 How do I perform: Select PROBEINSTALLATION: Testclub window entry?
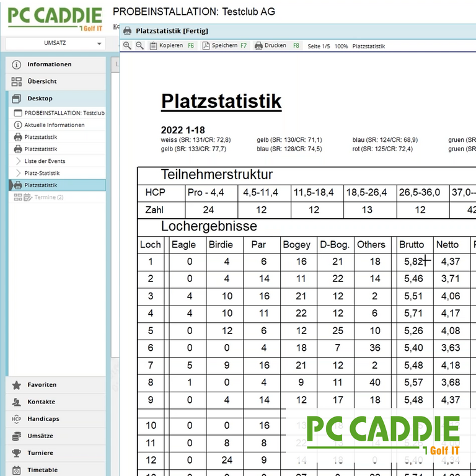57,113
